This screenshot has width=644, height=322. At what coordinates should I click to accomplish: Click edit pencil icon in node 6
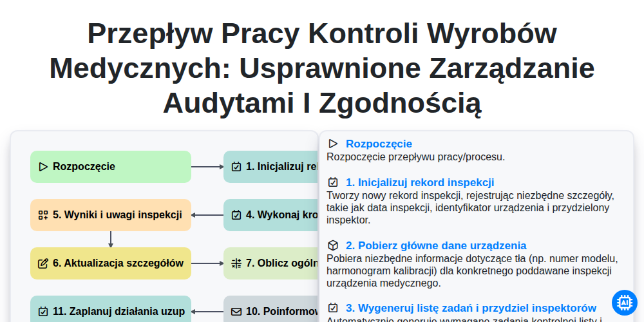(x=43, y=263)
